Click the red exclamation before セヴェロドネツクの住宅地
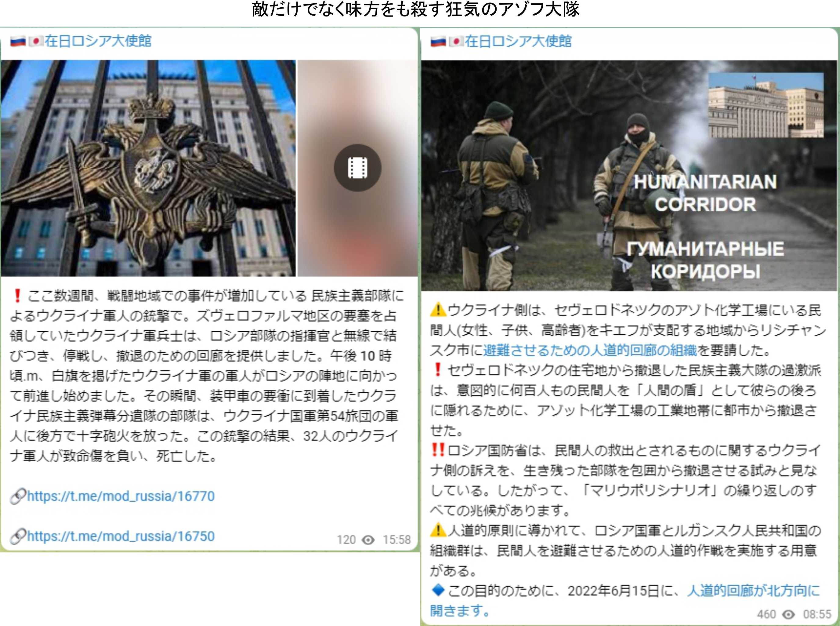The width and height of the screenshot is (840, 626). (438, 370)
